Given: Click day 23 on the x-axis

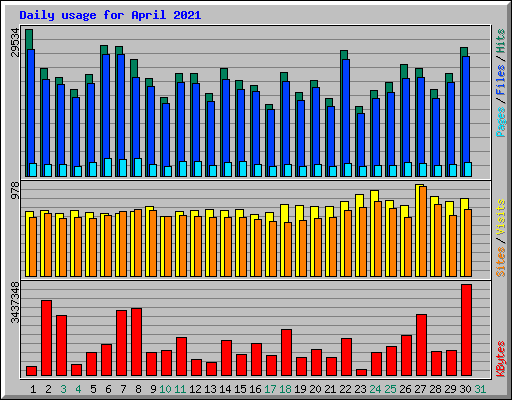Looking at the screenshot, I should [x=360, y=389].
